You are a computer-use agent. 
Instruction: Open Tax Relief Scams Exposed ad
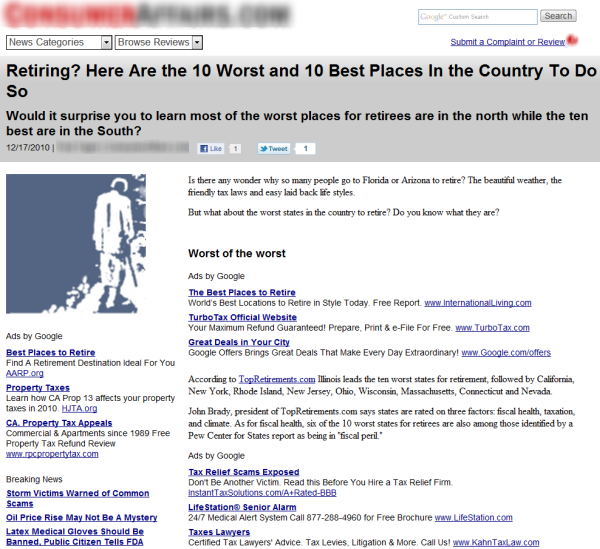click(244, 472)
